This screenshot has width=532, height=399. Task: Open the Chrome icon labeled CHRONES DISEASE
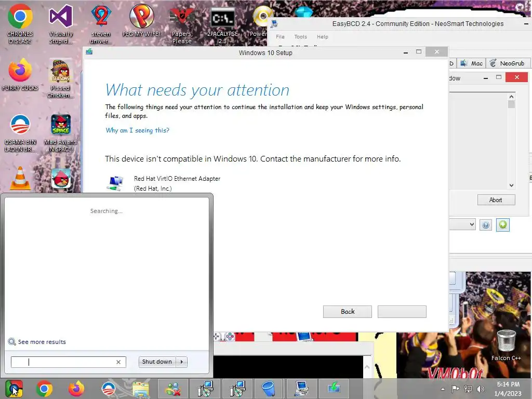point(20,24)
